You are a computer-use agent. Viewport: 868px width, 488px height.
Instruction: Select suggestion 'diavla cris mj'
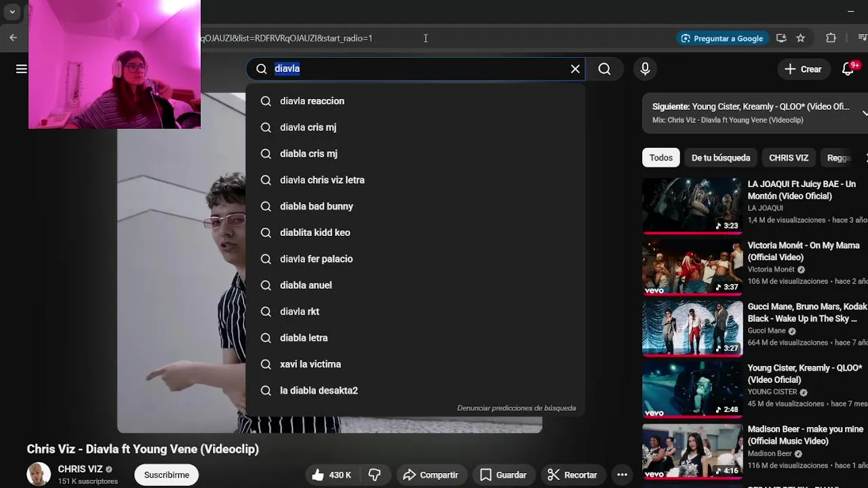pos(415,127)
